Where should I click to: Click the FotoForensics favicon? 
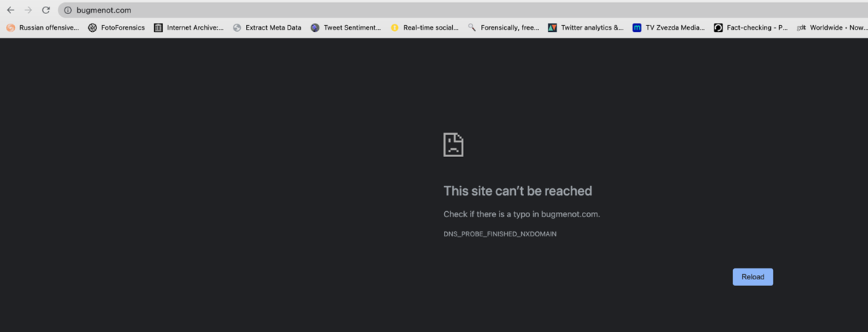[93, 27]
